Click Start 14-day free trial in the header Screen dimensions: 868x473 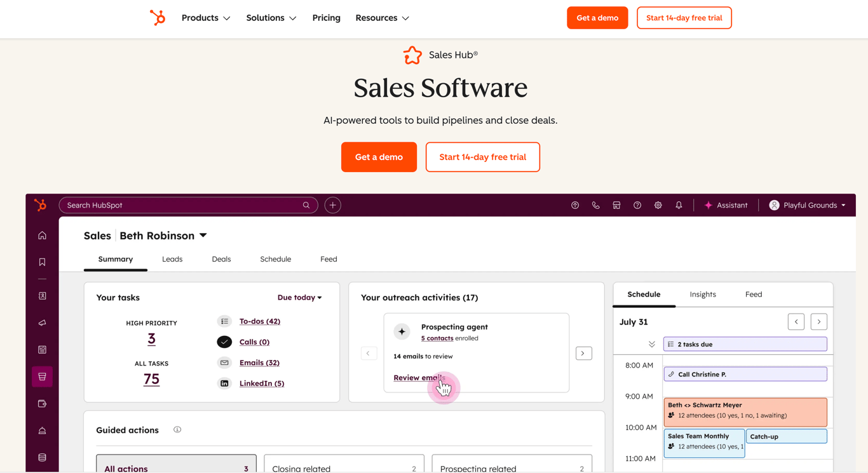[x=684, y=18]
